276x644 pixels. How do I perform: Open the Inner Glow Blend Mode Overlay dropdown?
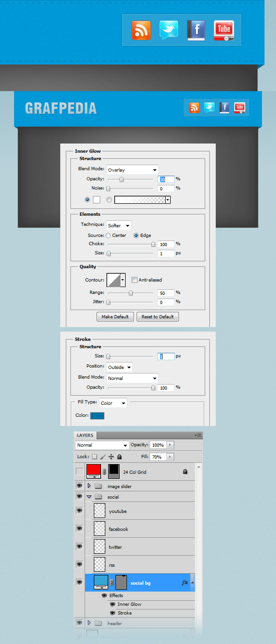132,170
